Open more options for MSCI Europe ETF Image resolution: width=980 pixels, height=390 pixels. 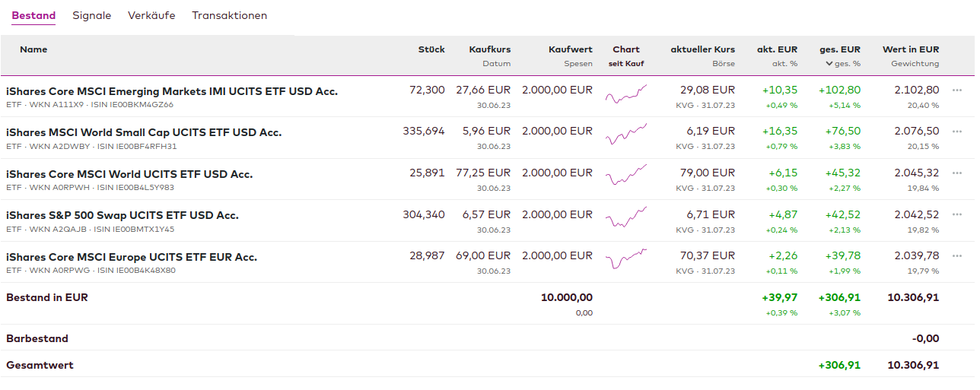pyautogui.click(x=956, y=255)
